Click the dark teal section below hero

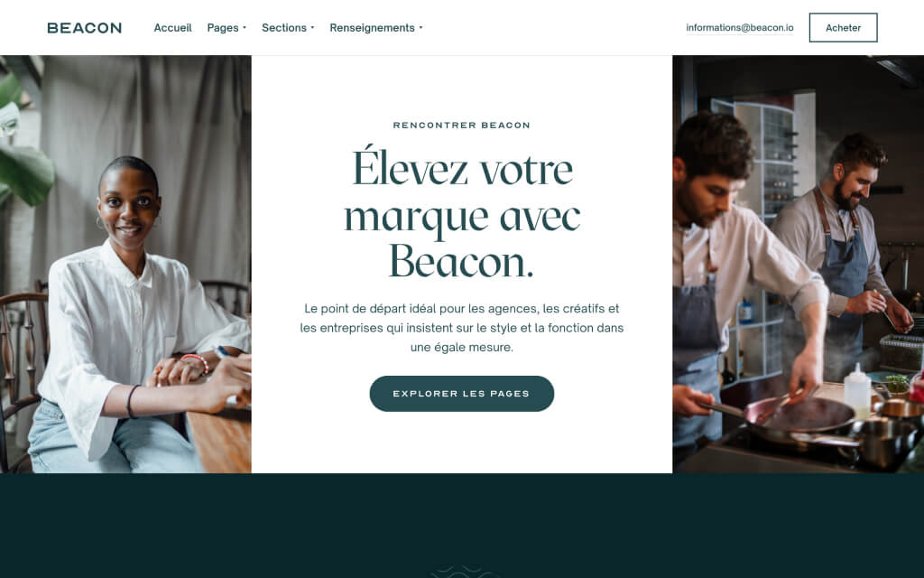click(x=462, y=526)
